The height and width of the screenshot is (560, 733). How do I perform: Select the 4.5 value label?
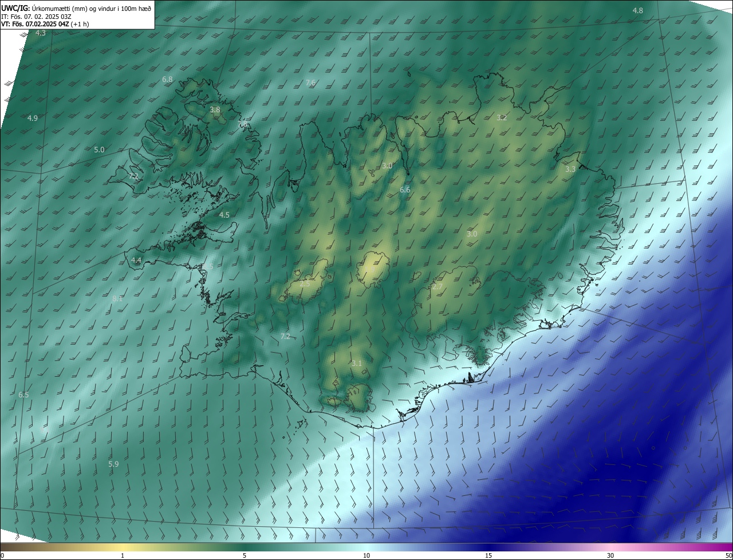click(x=224, y=215)
